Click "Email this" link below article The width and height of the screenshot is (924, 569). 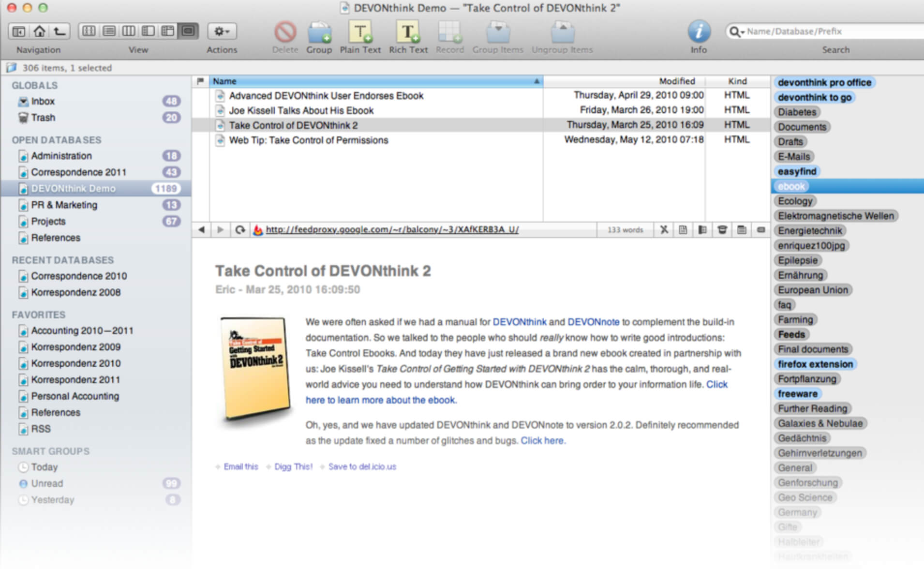click(241, 467)
